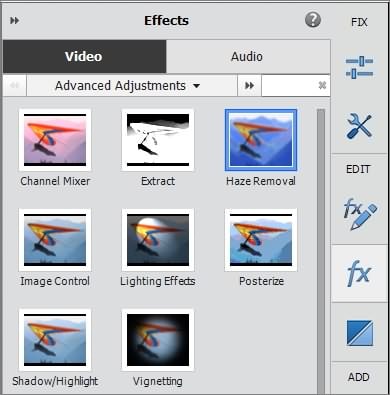Select the Channel Mixer effect thumbnail
Viewport: 390px width, 395px height.
tap(55, 140)
